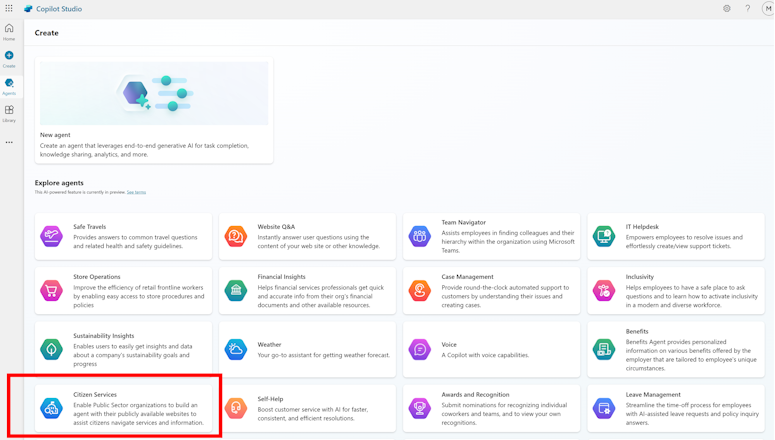Open the Benefits agent title
775x440 pixels.
pos(637,331)
